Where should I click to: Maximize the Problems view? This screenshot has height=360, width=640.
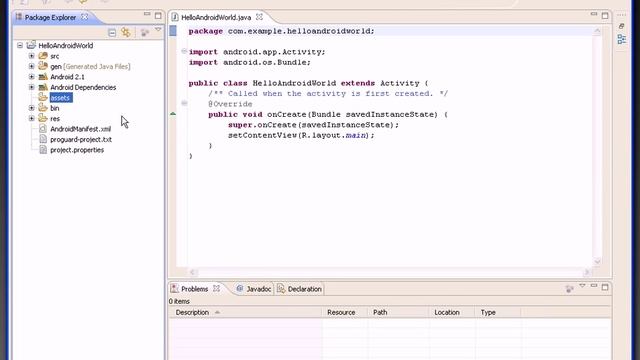pos(605,287)
